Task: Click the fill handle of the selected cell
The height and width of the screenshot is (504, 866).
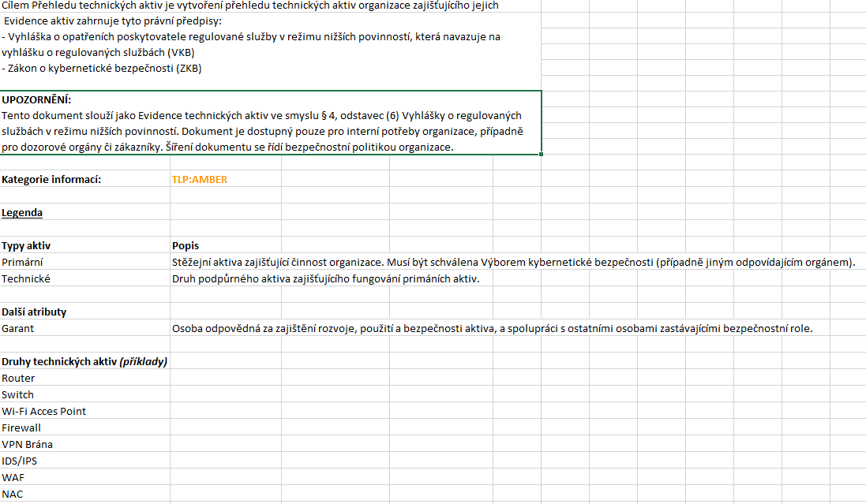Action: pos(542,155)
